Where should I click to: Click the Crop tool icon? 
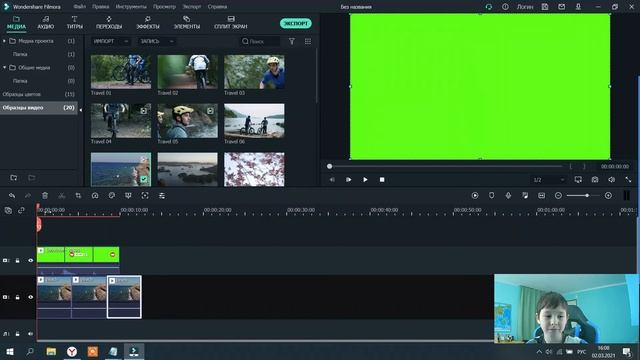(78, 196)
